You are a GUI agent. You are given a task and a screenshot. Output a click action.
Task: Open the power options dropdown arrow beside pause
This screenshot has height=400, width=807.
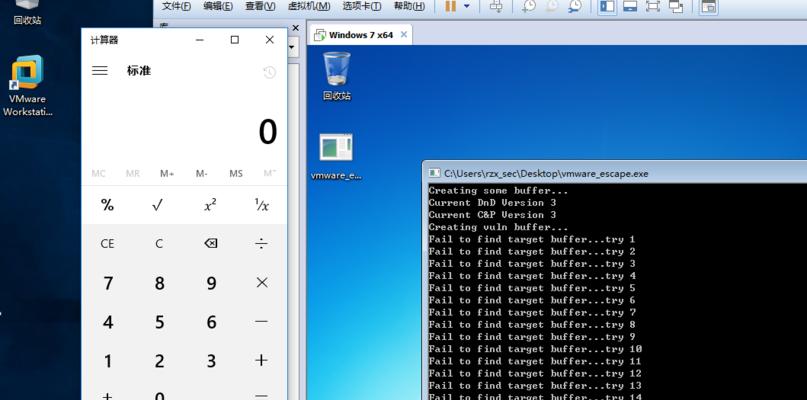[467, 6]
